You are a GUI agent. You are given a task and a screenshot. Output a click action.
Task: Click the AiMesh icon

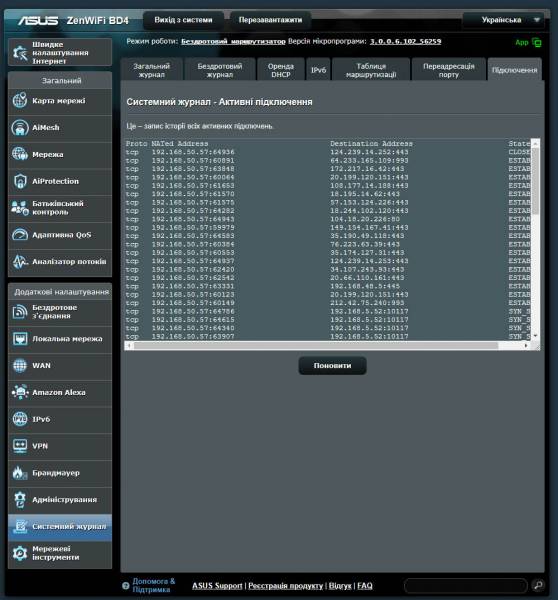(x=20, y=127)
